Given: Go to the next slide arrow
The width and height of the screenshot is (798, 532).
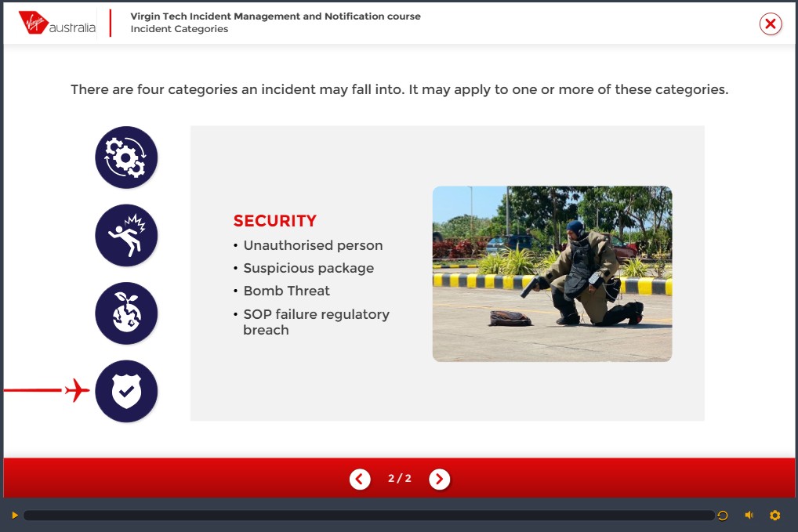Looking at the screenshot, I should (x=439, y=479).
